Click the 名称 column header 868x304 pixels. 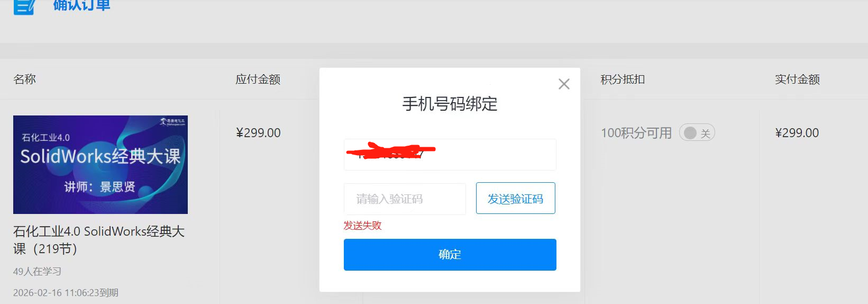[25, 79]
